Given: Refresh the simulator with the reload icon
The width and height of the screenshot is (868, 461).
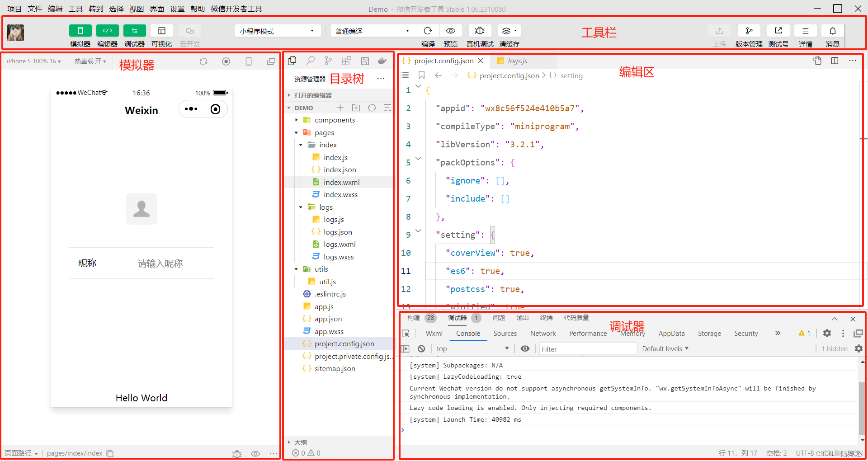Looking at the screenshot, I should (203, 61).
